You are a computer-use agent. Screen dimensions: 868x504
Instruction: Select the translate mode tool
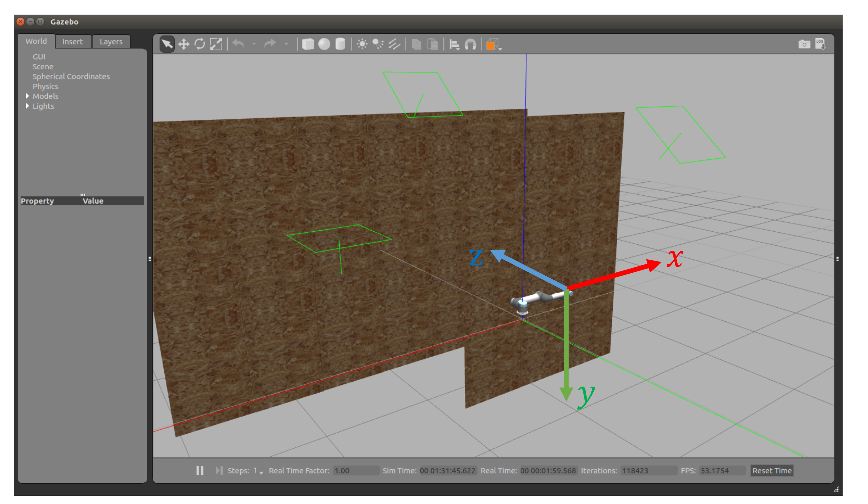(184, 44)
